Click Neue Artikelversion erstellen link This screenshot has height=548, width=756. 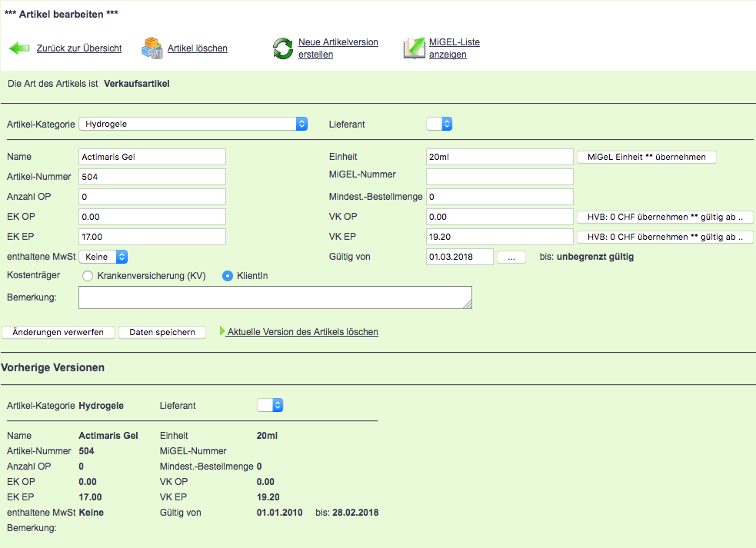pos(338,48)
